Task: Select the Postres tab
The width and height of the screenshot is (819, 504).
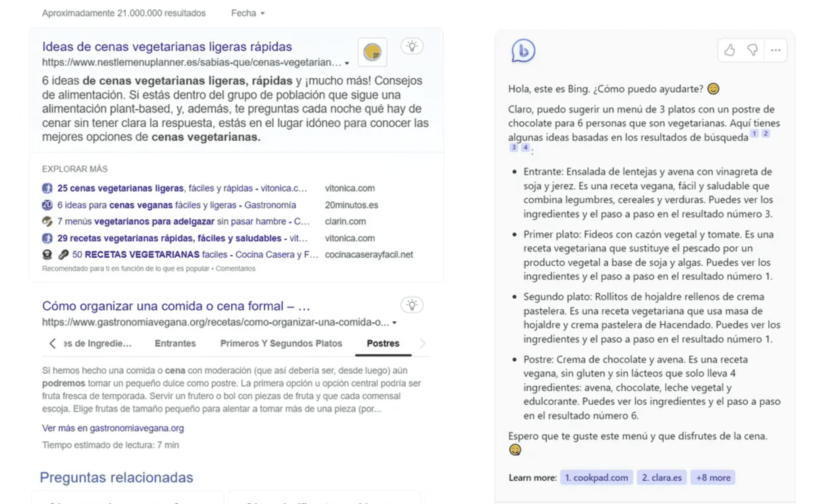Action: pyautogui.click(x=383, y=343)
